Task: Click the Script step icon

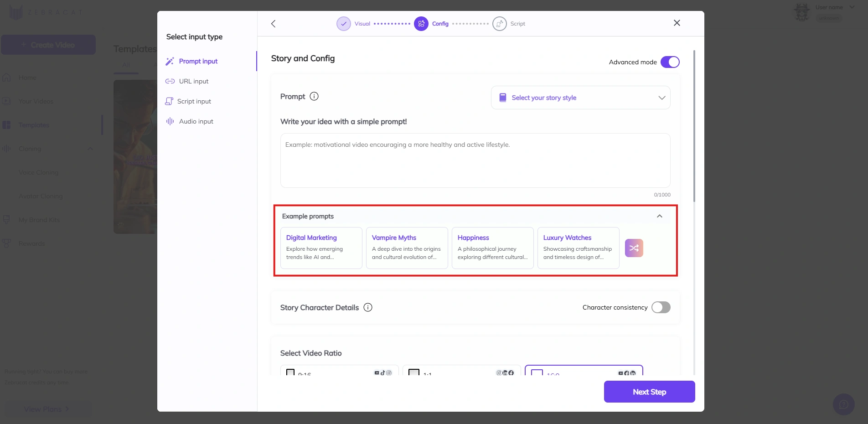Action: pos(500,24)
